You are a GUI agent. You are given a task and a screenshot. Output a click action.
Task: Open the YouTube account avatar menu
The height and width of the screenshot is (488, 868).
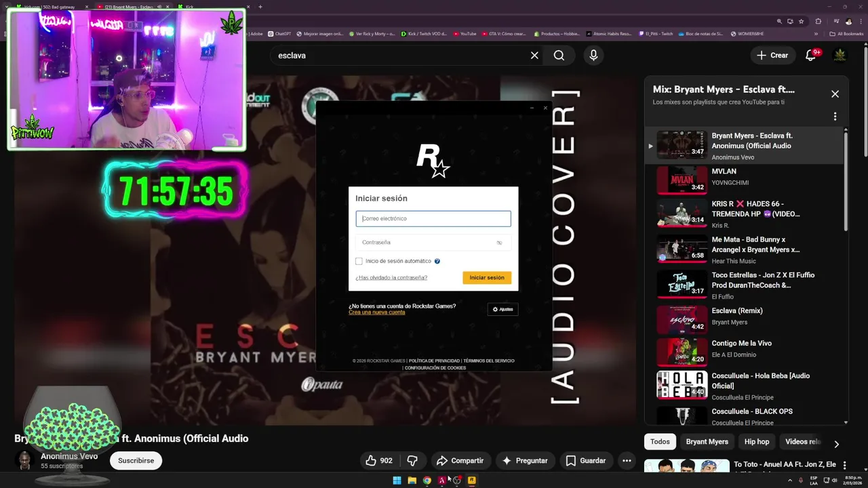[x=840, y=56]
